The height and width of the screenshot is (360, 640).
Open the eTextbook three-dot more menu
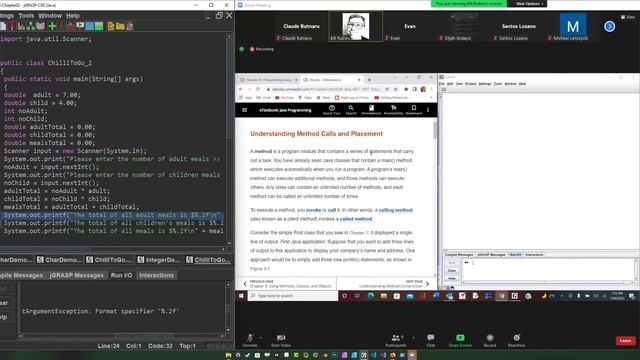(428, 110)
